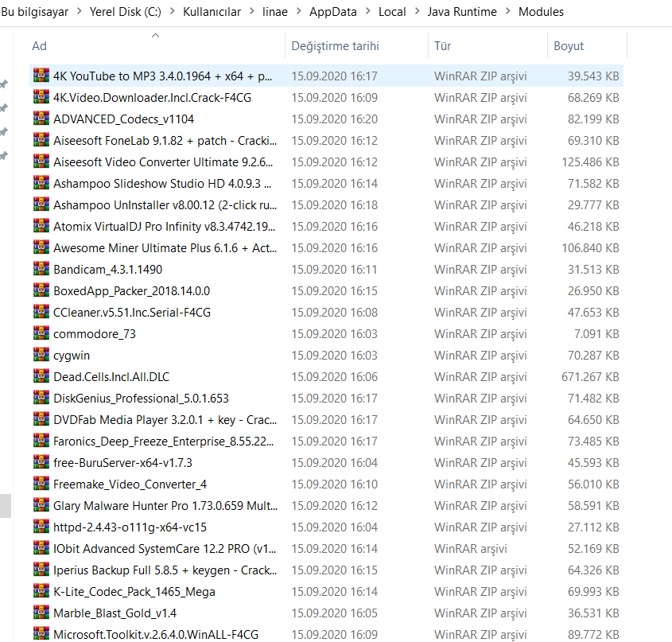The height and width of the screenshot is (642, 672).
Task: Navigate to Yerel Disk (C:) breadcrumb
Action: pyautogui.click(x=126, y=12)
